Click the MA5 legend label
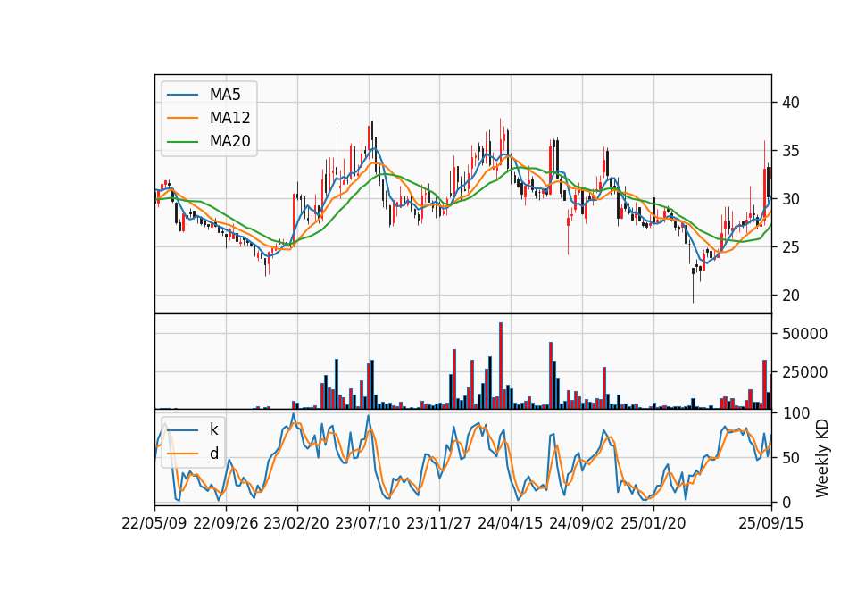 [x=225, y=95]
